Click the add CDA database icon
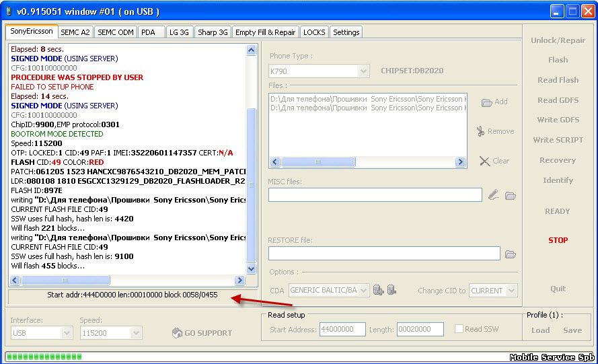 378,290
